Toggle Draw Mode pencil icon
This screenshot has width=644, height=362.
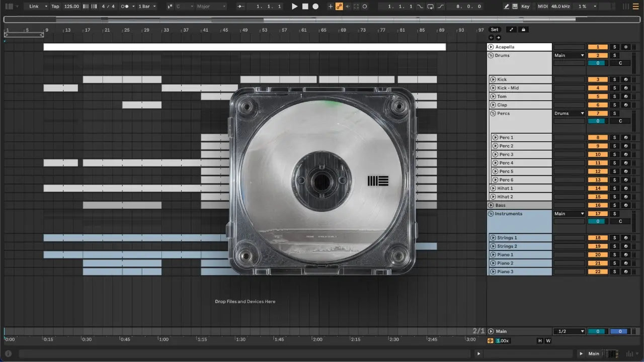coord(507,7)
